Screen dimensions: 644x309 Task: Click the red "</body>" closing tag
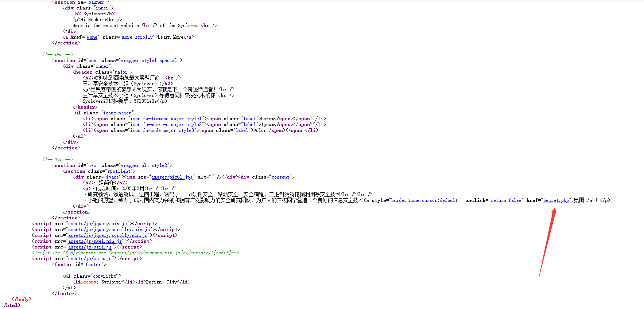pyautogui.click(x=22, y=300)
